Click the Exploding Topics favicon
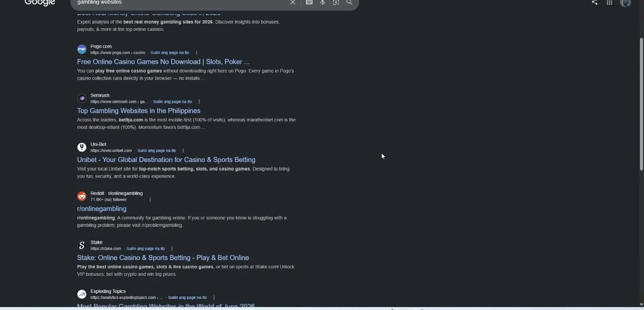 [x=82, y=294]
